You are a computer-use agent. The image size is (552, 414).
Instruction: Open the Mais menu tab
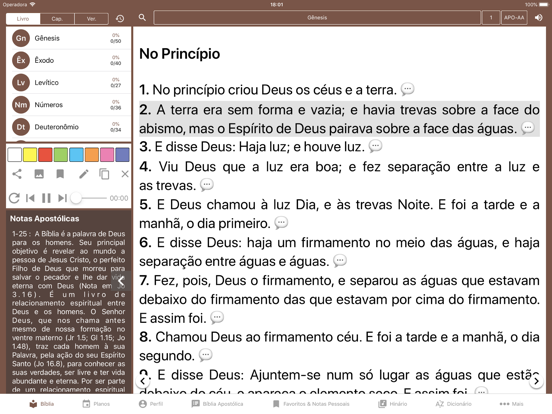[512, 404]
